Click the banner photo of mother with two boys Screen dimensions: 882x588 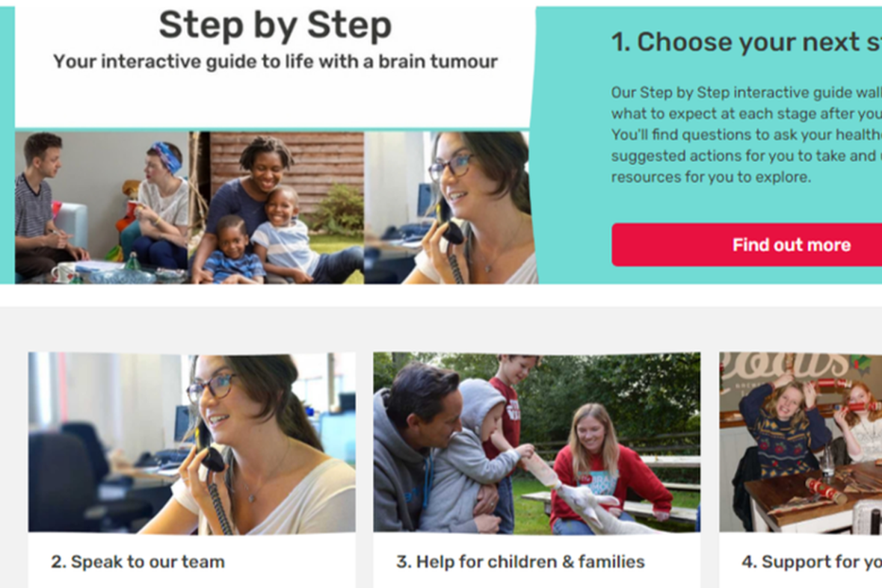pyautogui.click(x=277, y=208)
